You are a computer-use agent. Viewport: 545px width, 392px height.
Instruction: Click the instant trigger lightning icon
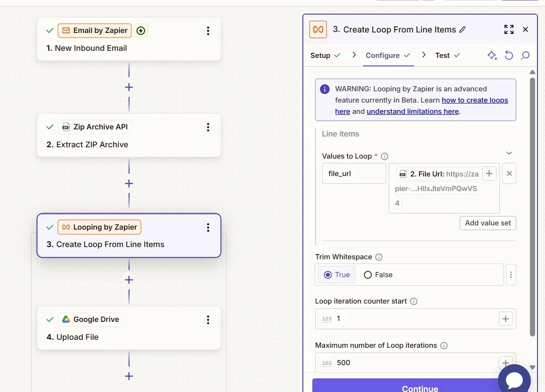[x=141, y=31]
